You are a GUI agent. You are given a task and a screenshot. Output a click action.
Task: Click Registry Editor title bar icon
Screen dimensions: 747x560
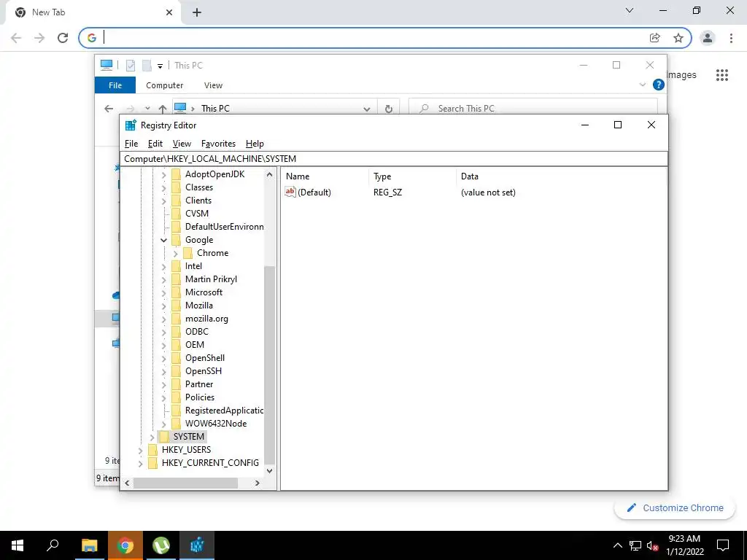pyautogui.click(x=131, y=125)
